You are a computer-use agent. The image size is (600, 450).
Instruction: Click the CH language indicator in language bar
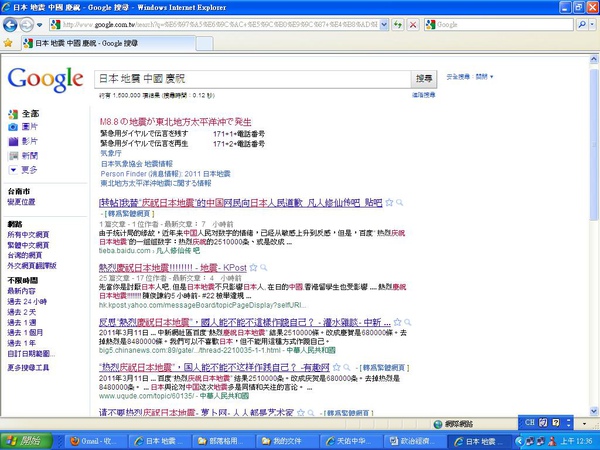click(x=530, y=422)
